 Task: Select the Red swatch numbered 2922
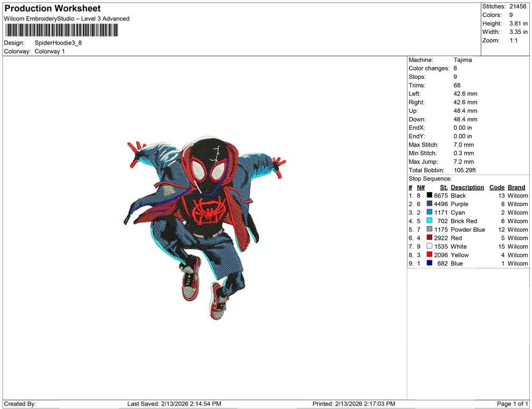click(428, 238)
